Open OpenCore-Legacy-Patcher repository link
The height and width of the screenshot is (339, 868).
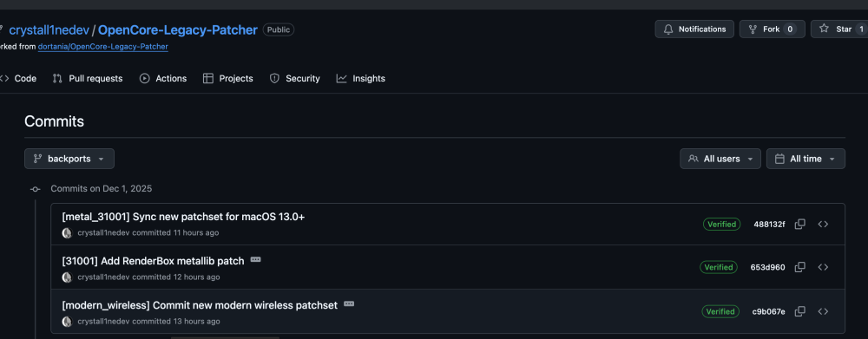(178, 29)
